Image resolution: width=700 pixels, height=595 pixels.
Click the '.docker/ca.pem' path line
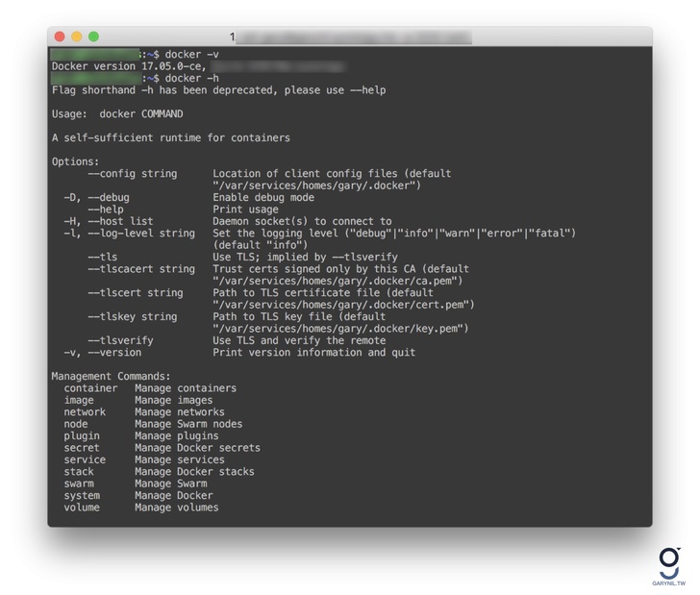pos(337,281)
